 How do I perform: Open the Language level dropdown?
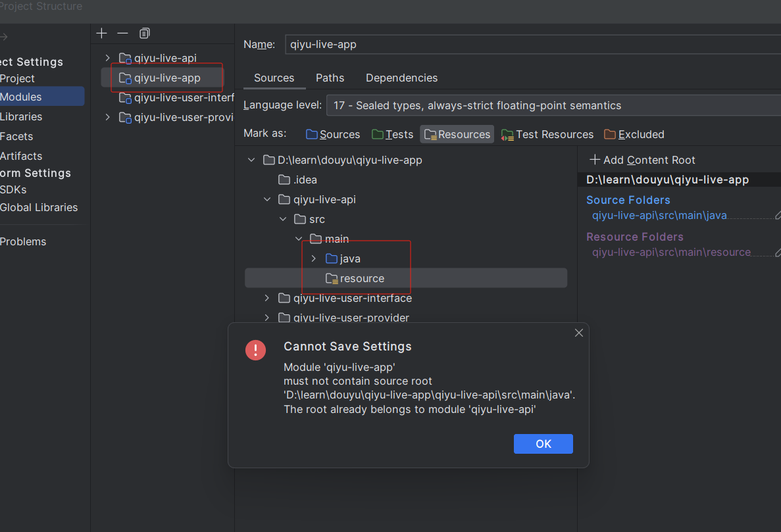click(x=553, y=105)
